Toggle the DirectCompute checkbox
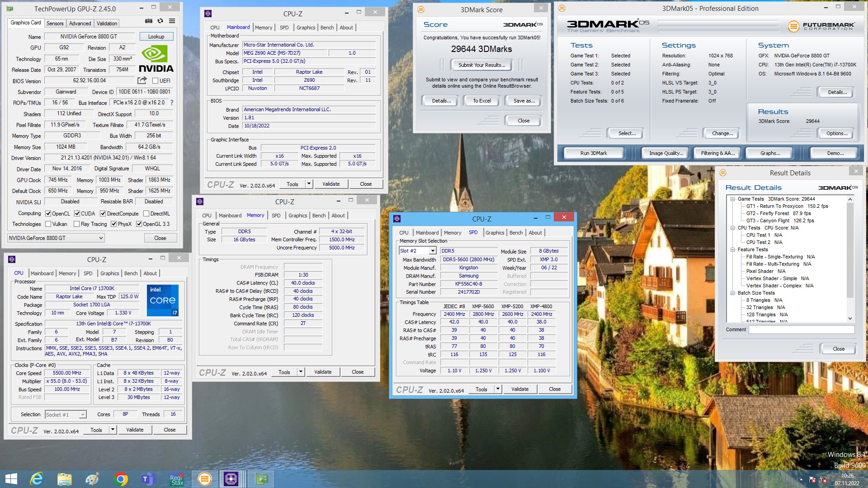The width and height of the screenshot is (868, 488). 103,213
